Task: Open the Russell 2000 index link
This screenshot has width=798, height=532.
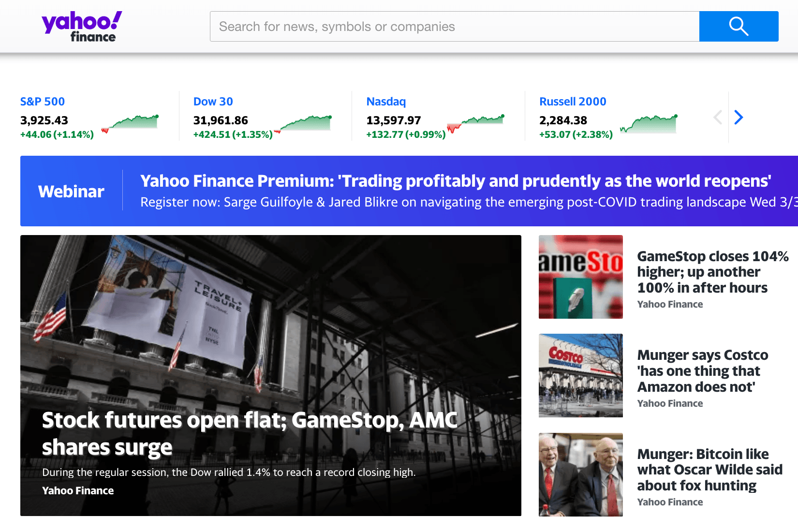Action: [573, 102]
